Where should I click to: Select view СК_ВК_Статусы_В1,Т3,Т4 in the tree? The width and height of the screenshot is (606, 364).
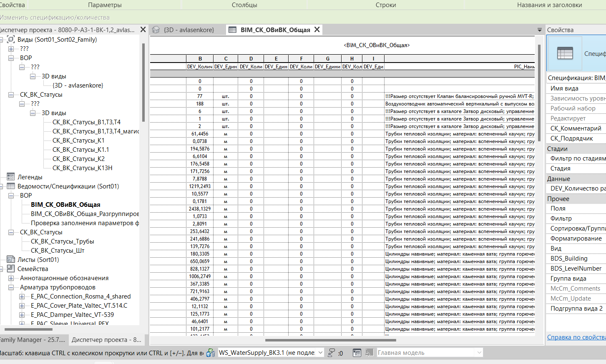[86, 122]
